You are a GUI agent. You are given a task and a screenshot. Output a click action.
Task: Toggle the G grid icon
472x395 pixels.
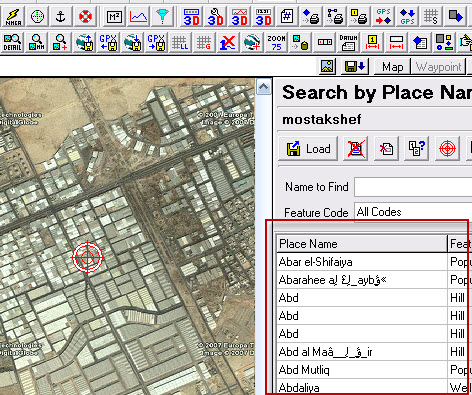(x=204, y=42)
